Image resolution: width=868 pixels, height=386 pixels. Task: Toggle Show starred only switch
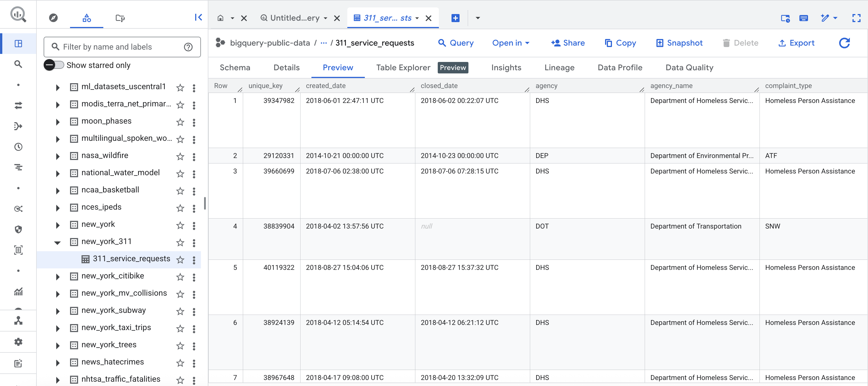(54, 65)
